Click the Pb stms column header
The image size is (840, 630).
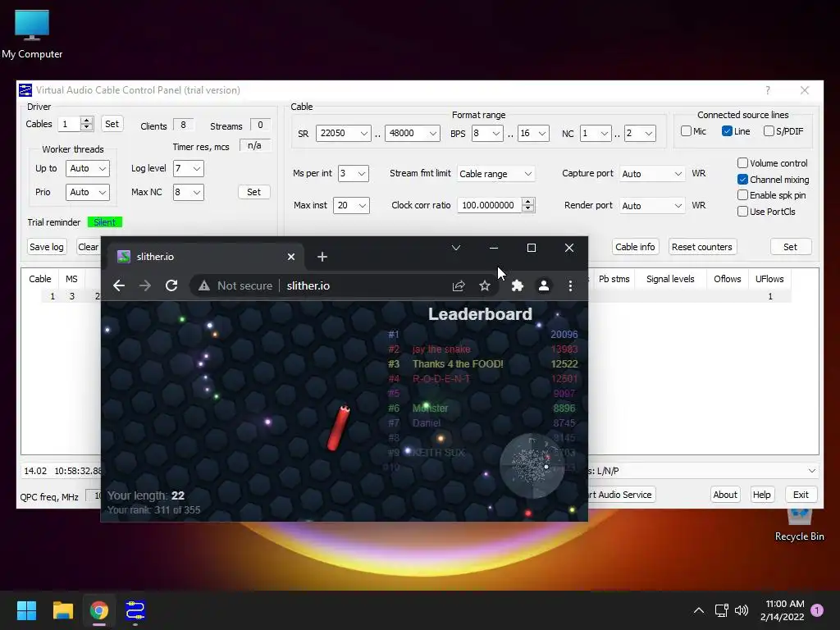[614, 279]
